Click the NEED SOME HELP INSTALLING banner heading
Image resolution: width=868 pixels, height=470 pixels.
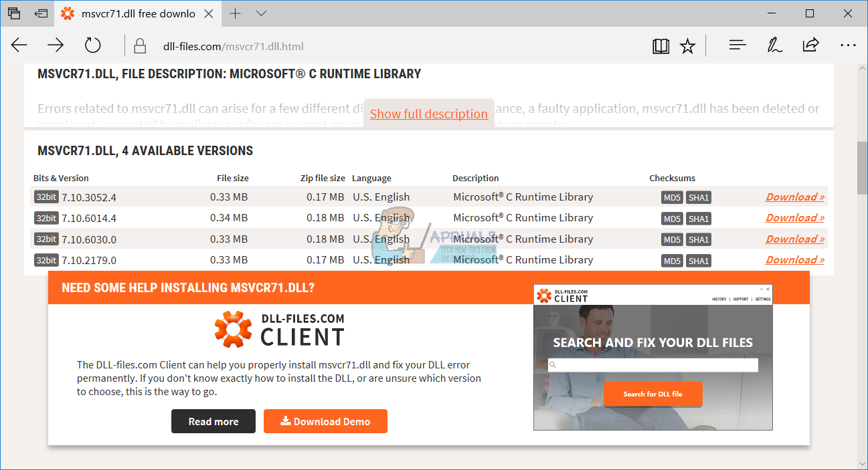coord(188,287)
